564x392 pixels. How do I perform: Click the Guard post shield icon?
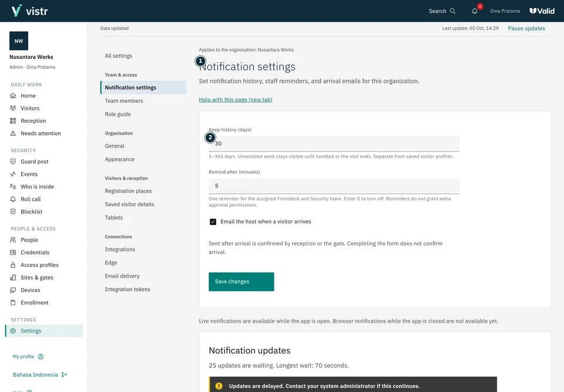click(13, 162)
